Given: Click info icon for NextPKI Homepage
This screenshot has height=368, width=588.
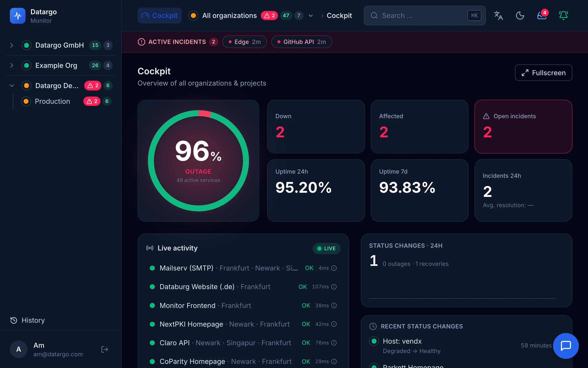Looking at the screenshot, I should click(334, 324).
